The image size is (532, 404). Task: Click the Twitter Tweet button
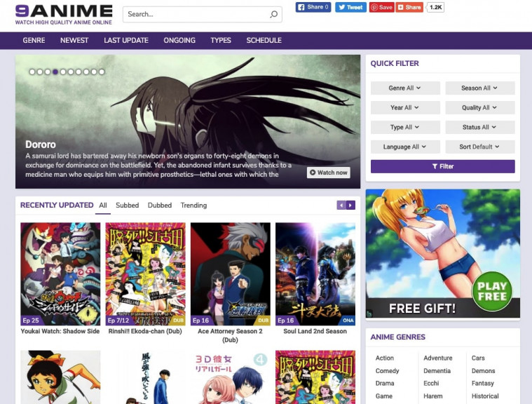pos(351,7)
